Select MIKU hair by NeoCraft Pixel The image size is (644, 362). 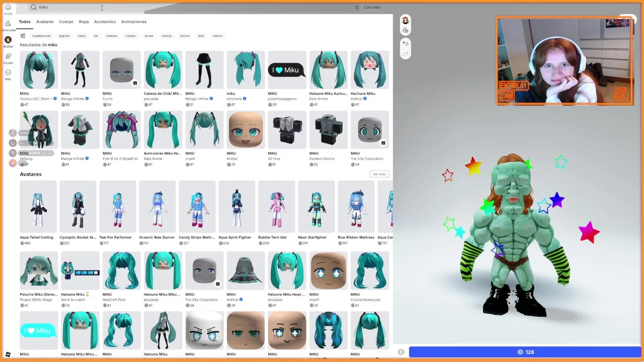click(x=122, y=271)
